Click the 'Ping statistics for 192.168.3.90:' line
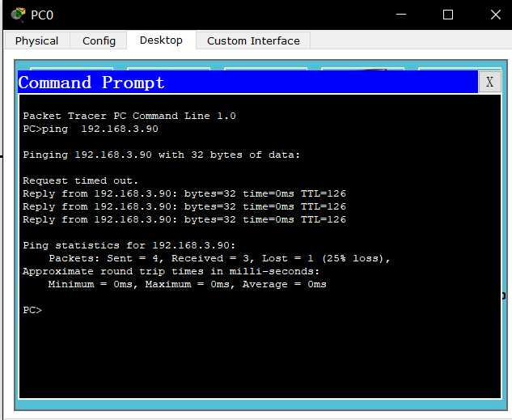 (x=129, y=245)
